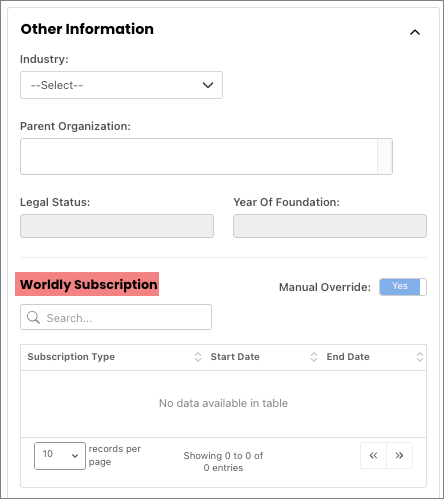Click the Parent Organization field end button
The width and height of the screenshot is (444, 499).
click(x=385, y=157)
